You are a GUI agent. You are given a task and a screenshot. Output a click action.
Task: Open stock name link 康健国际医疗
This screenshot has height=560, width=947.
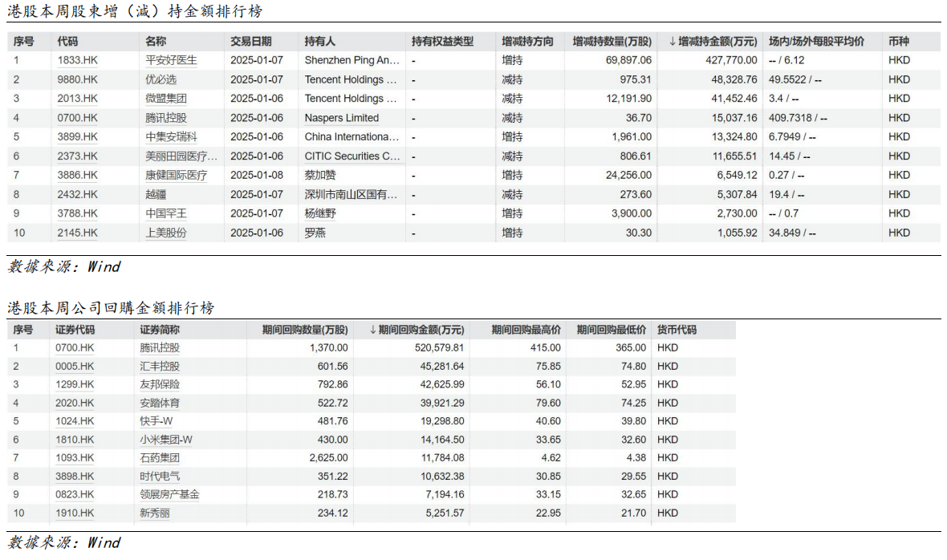pyautogui.click(x=177, y=175)
